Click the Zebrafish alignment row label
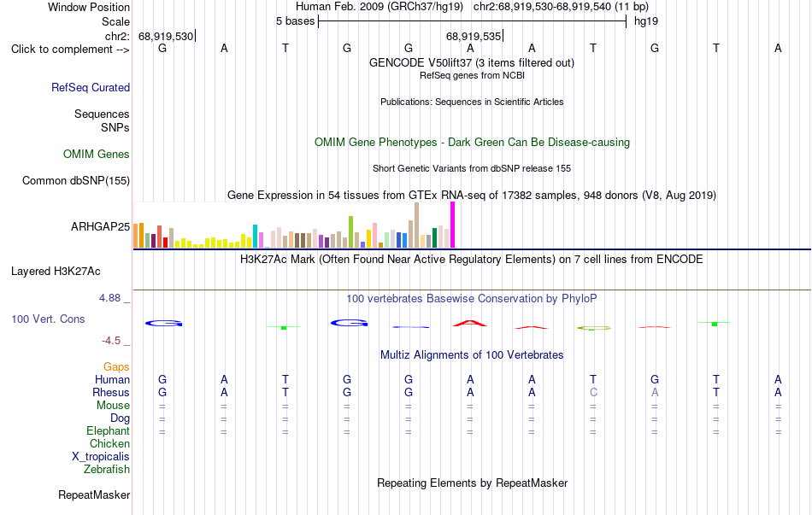812x515 pixels. coord(107,470)
